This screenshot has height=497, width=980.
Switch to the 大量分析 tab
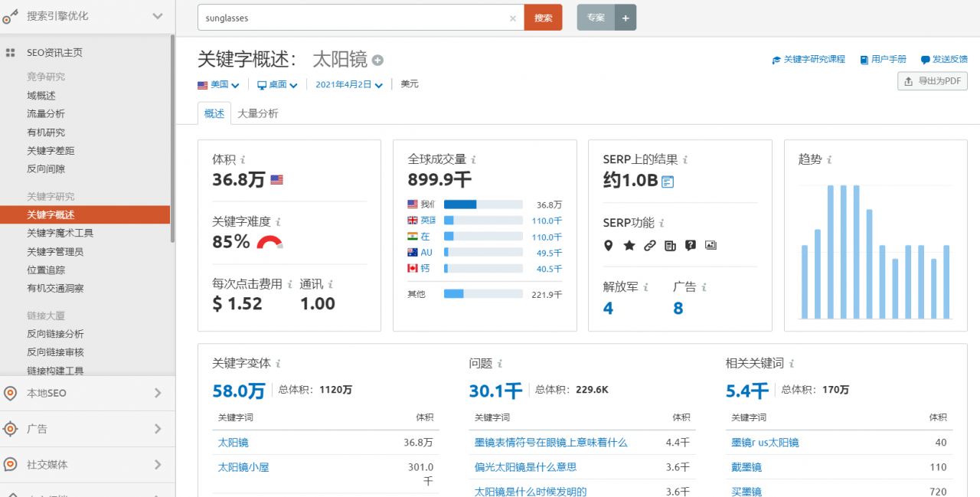[258, 113]
